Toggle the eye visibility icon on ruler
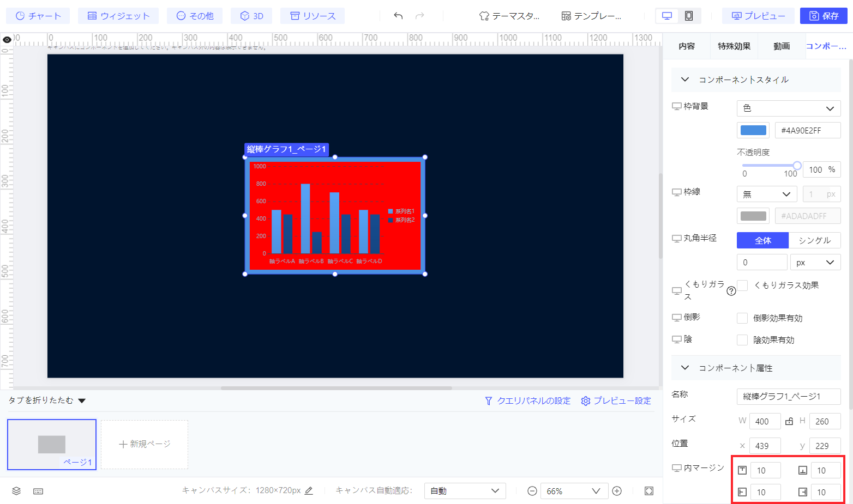The width and height of the screenshot is (853, 504). point(7,40)
